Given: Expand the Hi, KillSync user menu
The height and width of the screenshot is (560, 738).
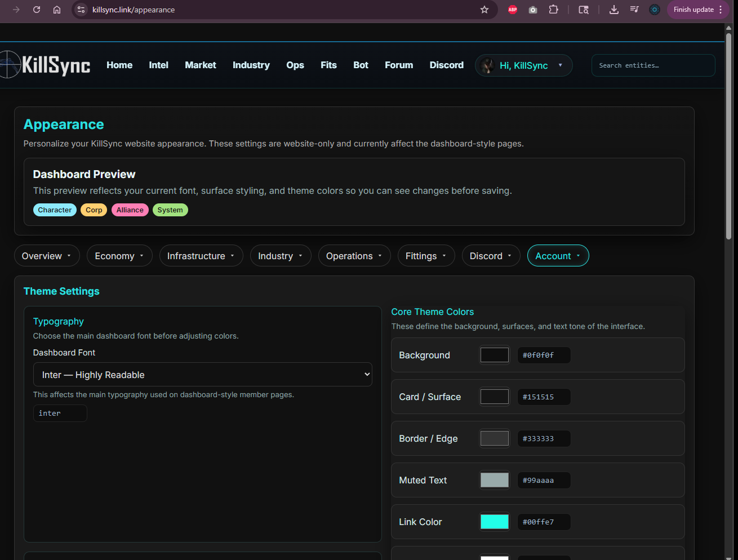Looking at the screenshot, I should (523, 65).
